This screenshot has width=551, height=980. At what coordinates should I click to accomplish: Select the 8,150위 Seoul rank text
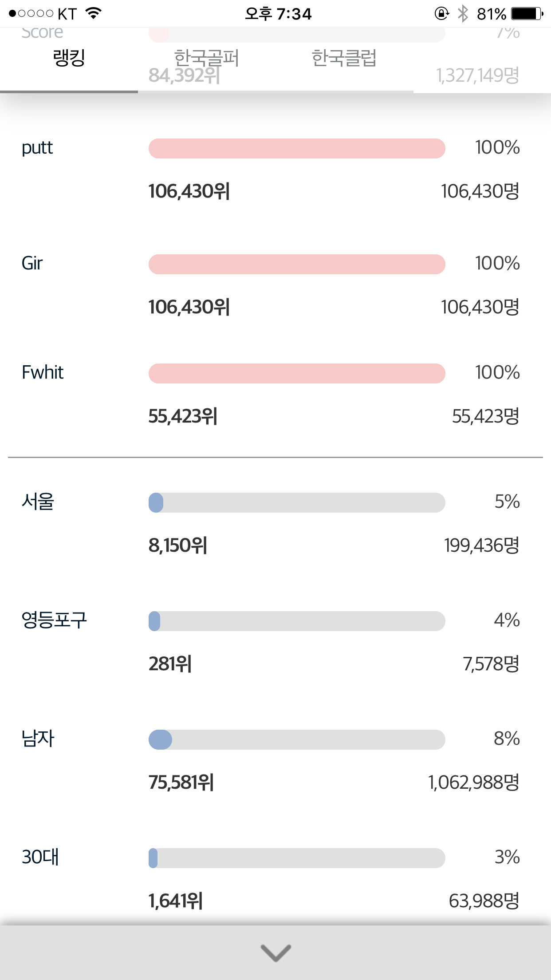click(x=178, y=545)
